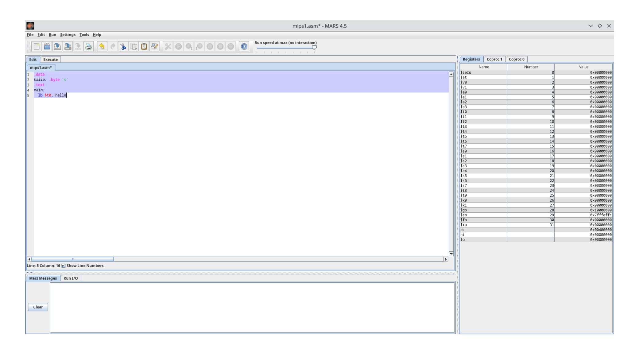Screen dimensions: 639x364
Task: Open the Find and Replace tool
Action: pyautogui.click(x=154, y=46)
